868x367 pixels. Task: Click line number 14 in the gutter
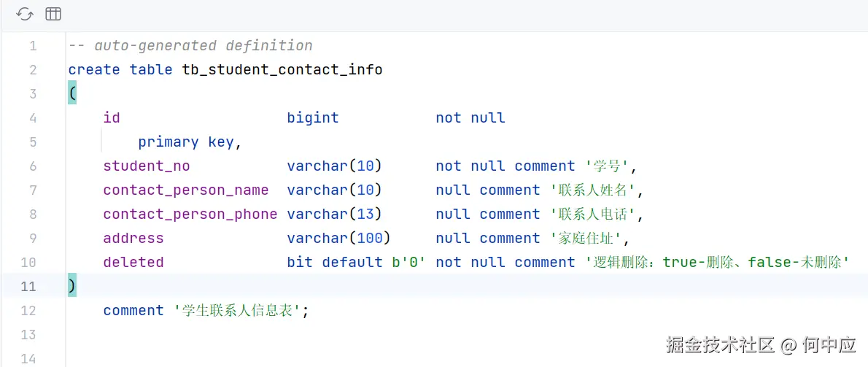28,358
